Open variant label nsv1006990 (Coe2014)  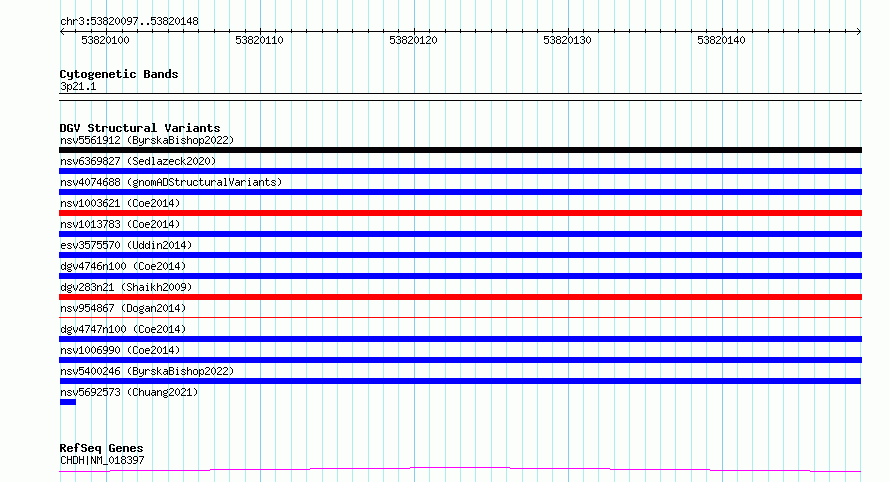tap(120, 350)
